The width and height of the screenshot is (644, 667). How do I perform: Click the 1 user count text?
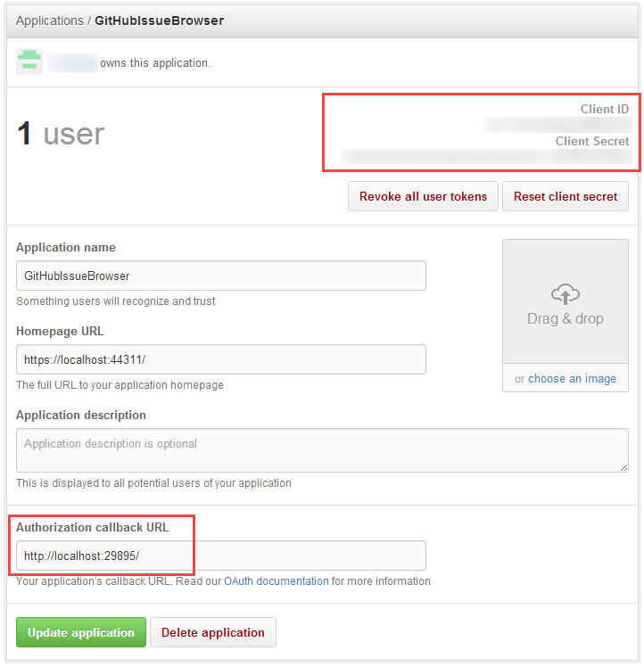pyautogui.click(x=61, y=134)
